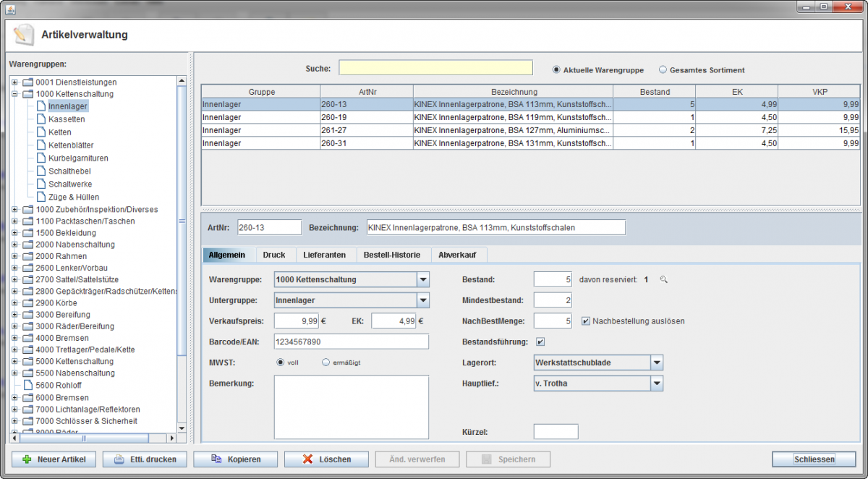
Task: Click into the Suche search field
Action: click(435, 68)
